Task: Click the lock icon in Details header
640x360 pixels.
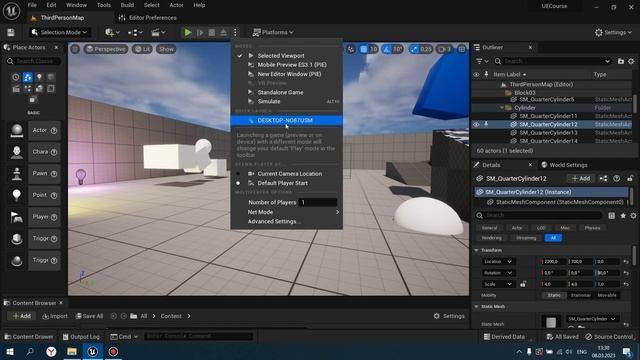Action: [x=630, y=178]
